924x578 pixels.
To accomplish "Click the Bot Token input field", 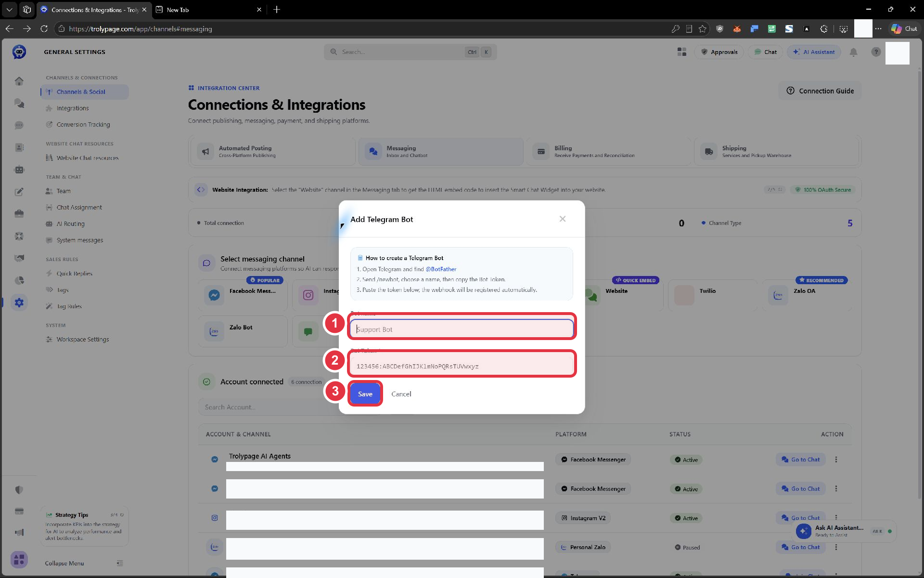I will [462, 366].
